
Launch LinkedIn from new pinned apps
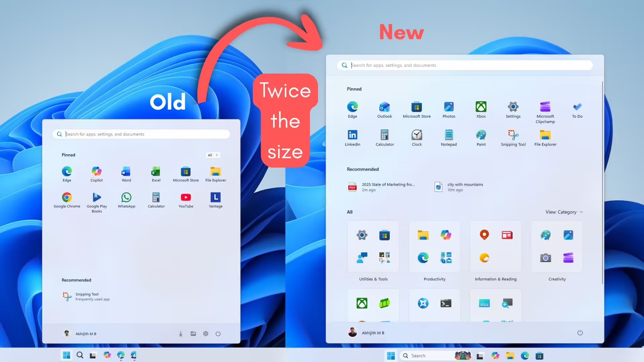click(352, 138)
